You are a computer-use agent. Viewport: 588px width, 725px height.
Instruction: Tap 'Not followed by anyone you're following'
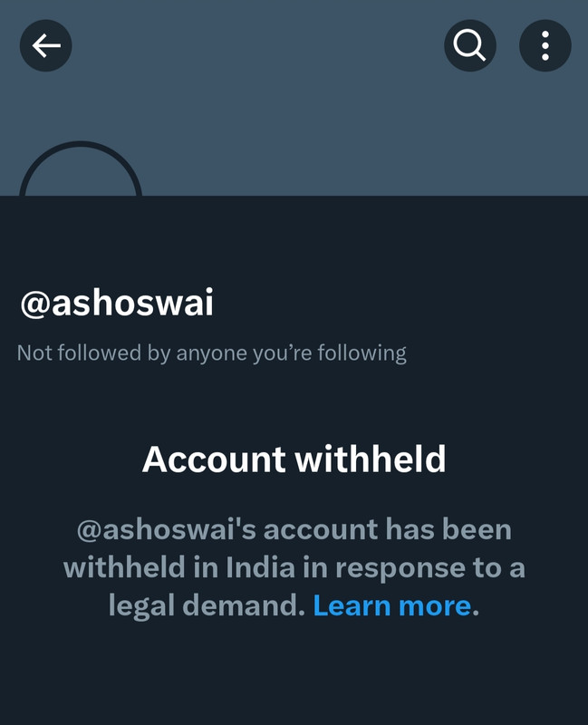click(x=212, y=353)
